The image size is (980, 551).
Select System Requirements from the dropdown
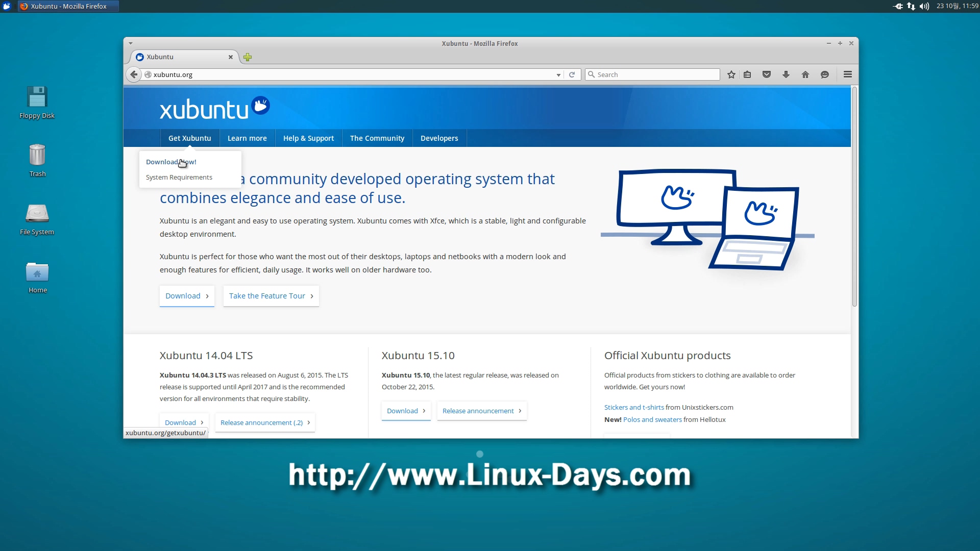(x=179, y=178)
